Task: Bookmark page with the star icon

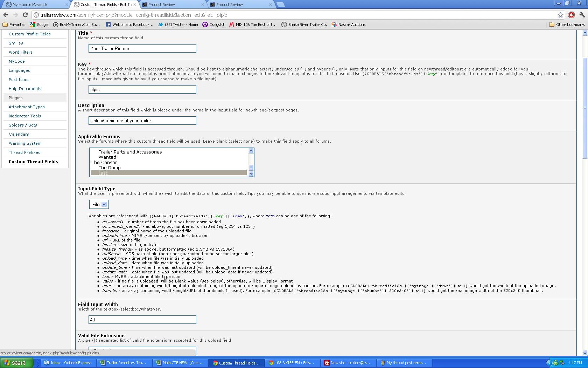Action: (x=561, y=15)
